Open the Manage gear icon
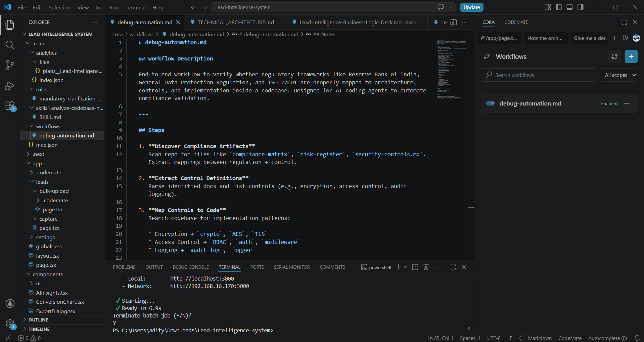The width and height of the screenshot is (644, 342). click(10, 324)
